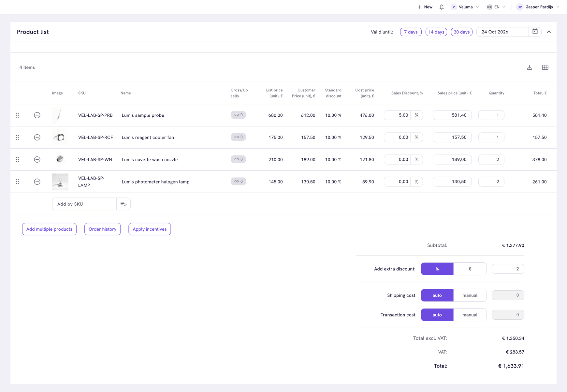Screen dimensions: 567x392
Task: Edit sales discount for Lumis sample probe
Action: click(x=397, y=115)
